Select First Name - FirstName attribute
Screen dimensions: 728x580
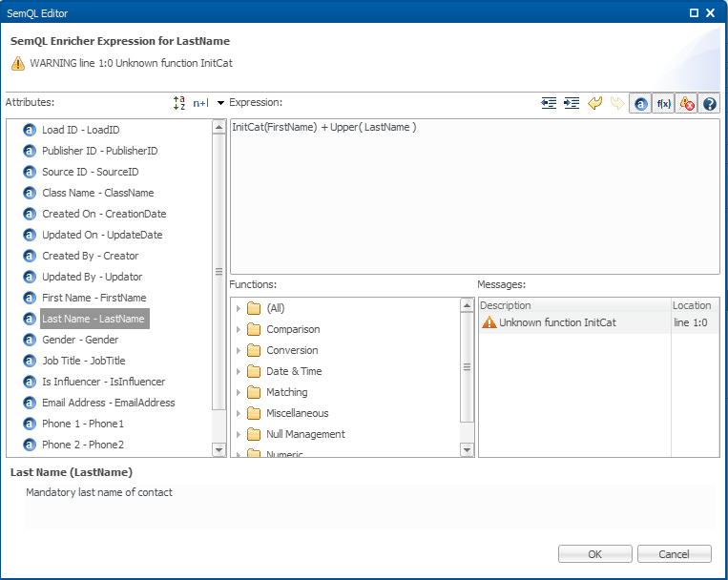click(x=94, y=298)
